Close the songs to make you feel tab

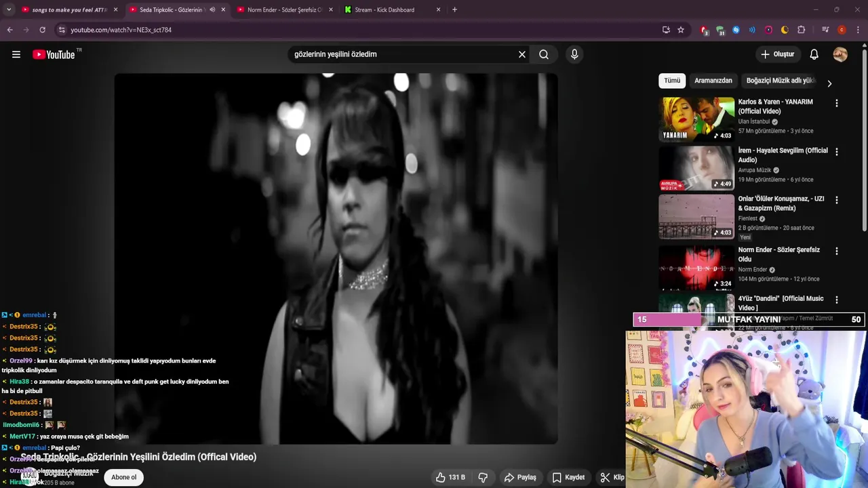(x=115, y=9)
